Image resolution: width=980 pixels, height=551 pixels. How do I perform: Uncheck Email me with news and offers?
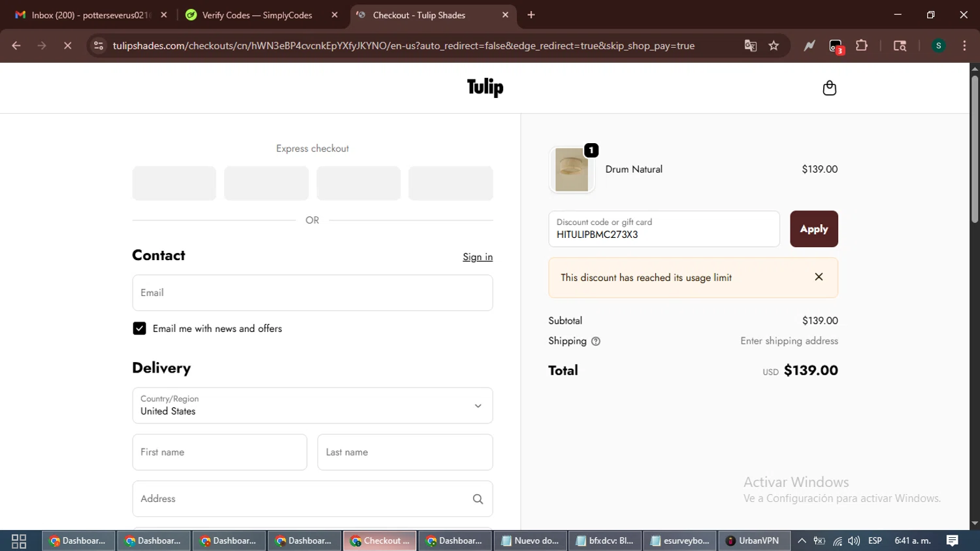[x=139, y=328]
